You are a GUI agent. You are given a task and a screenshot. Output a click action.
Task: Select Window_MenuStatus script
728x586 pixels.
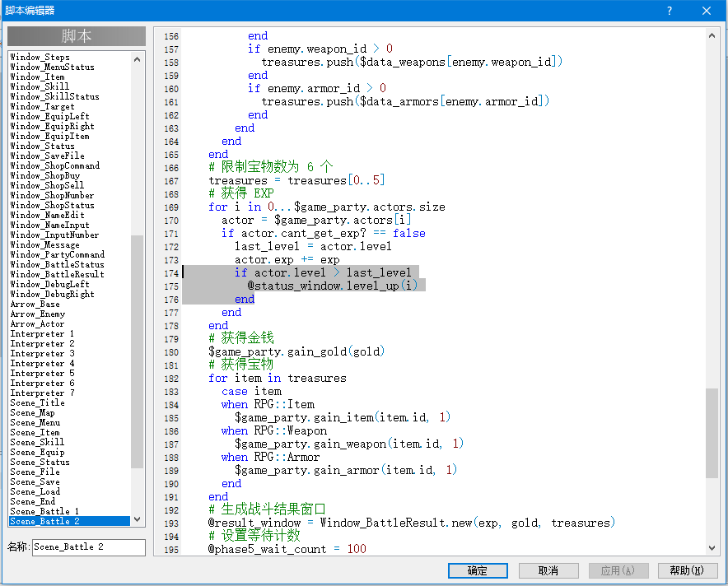pos(52,67)
